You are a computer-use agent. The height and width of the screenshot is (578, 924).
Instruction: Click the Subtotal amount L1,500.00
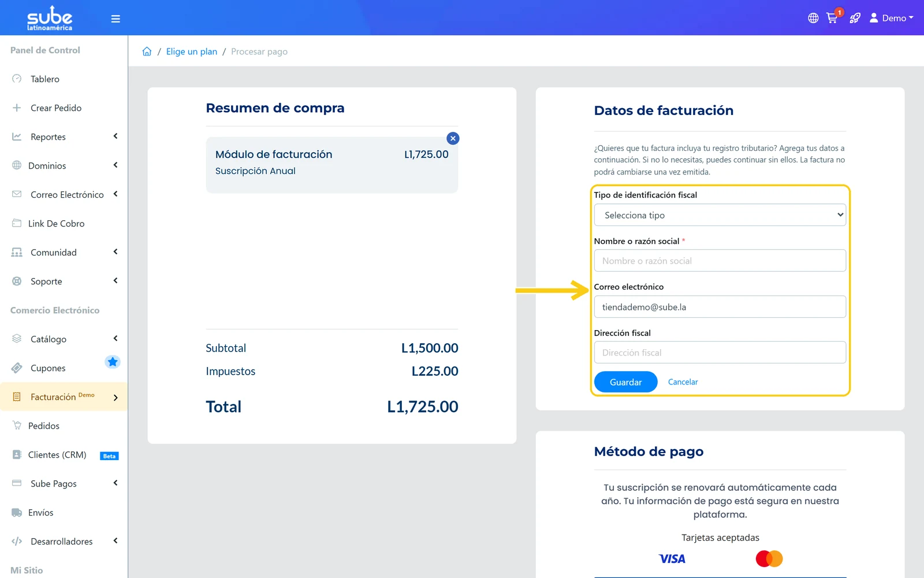[430, 348]
